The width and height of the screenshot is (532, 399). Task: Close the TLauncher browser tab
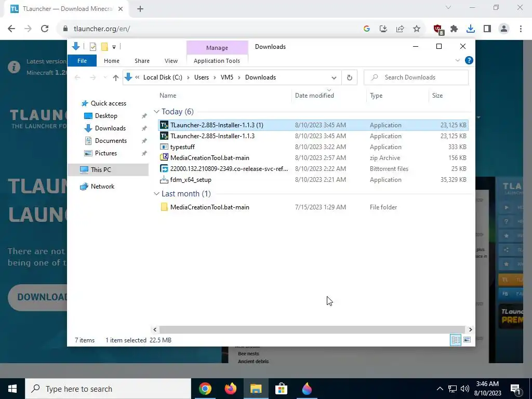pyautogui.click(x=121, y=9)
